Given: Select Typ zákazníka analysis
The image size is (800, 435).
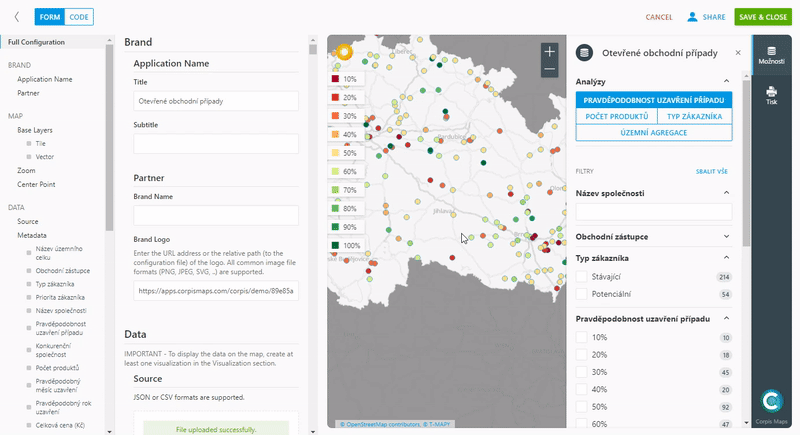Looking at the screenshot, I should 694,116.
